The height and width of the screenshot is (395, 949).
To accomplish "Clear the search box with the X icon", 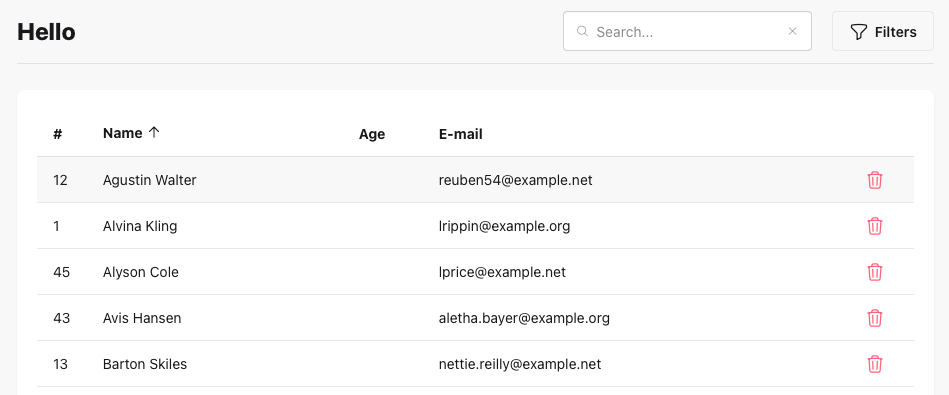I will click(792, 31).
